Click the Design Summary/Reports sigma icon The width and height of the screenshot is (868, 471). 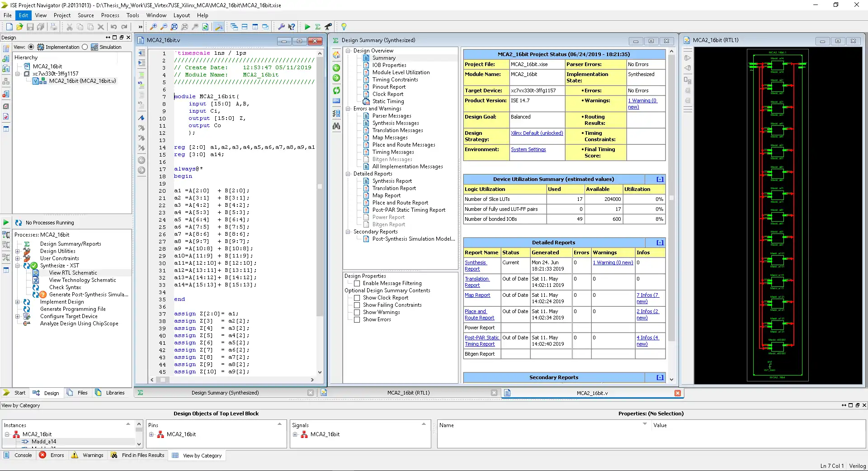tap(27, 244)
